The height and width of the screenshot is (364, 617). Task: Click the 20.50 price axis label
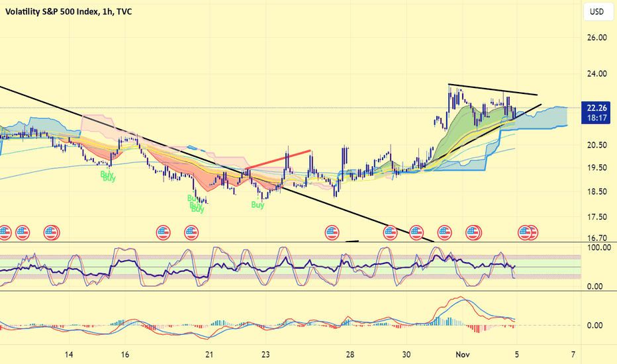pos(596,145)
